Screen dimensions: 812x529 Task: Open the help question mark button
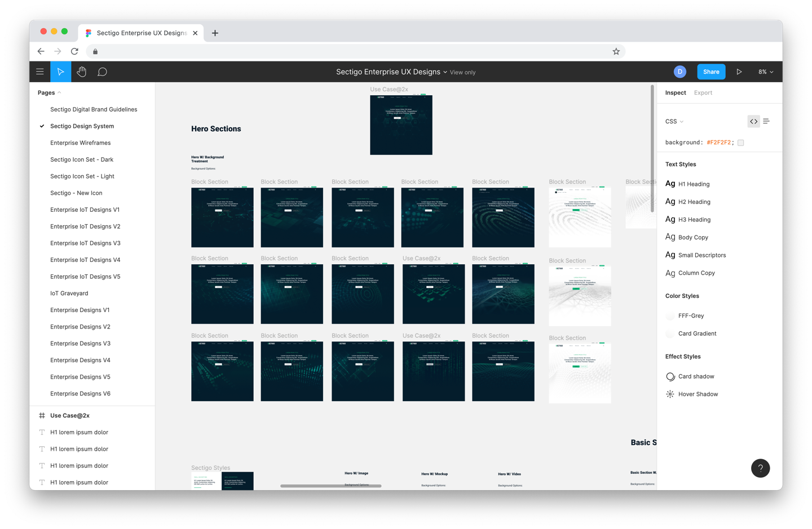pyautogui.click(x=760, y=468)
